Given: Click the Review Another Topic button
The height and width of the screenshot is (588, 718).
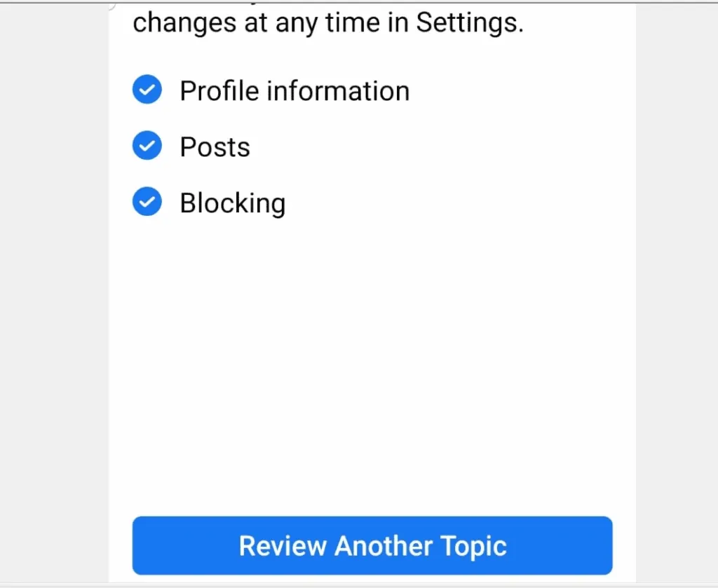Looking at the screenshot, I should click(x=372, y=545).
